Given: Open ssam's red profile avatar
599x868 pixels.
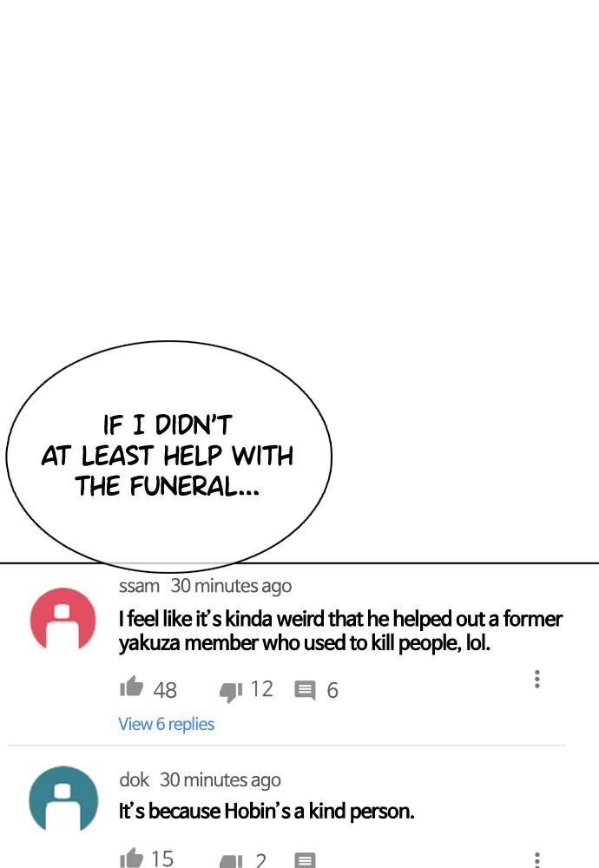Looking at the screenshot, I should click(63, 618).
